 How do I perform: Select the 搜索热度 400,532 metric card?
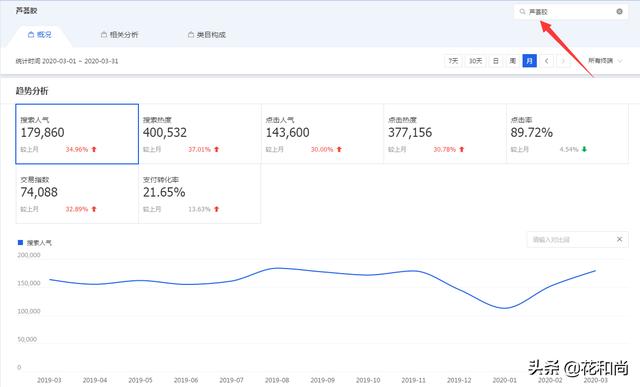(200, 134)
